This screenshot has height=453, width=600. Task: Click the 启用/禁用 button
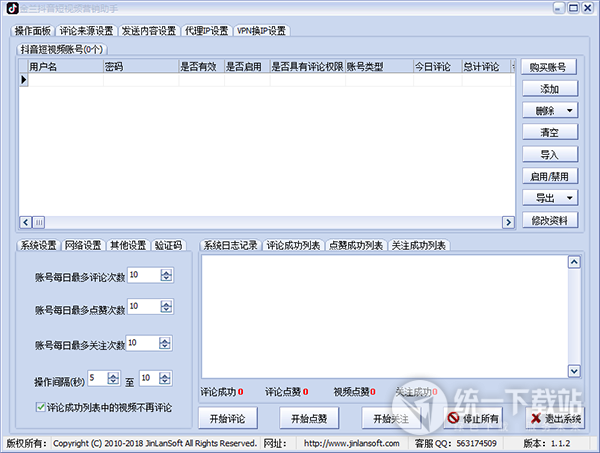549,176
